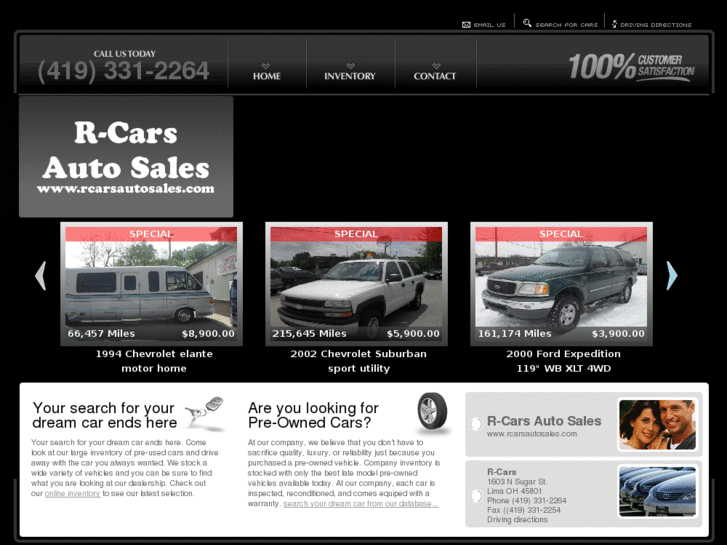Click the envelope icon beside Email Us
The image size is (727, 545).
pyautogui.click(x=466, y=25)
